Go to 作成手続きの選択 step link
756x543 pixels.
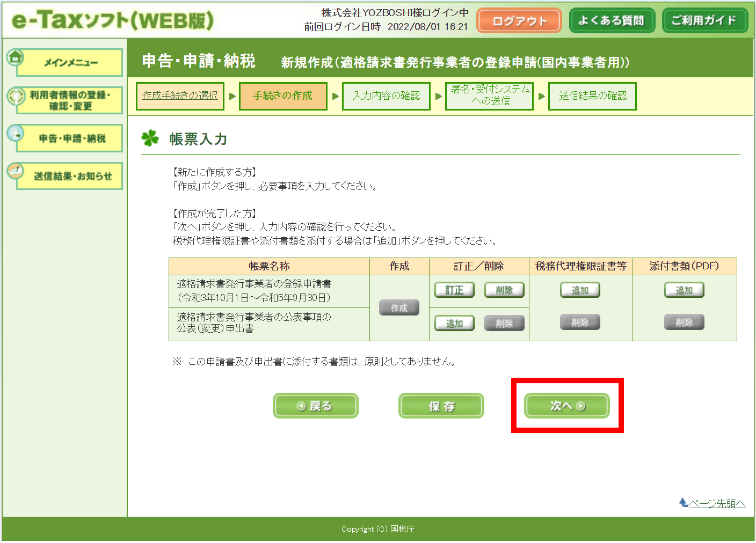click(x=180, y=96)
